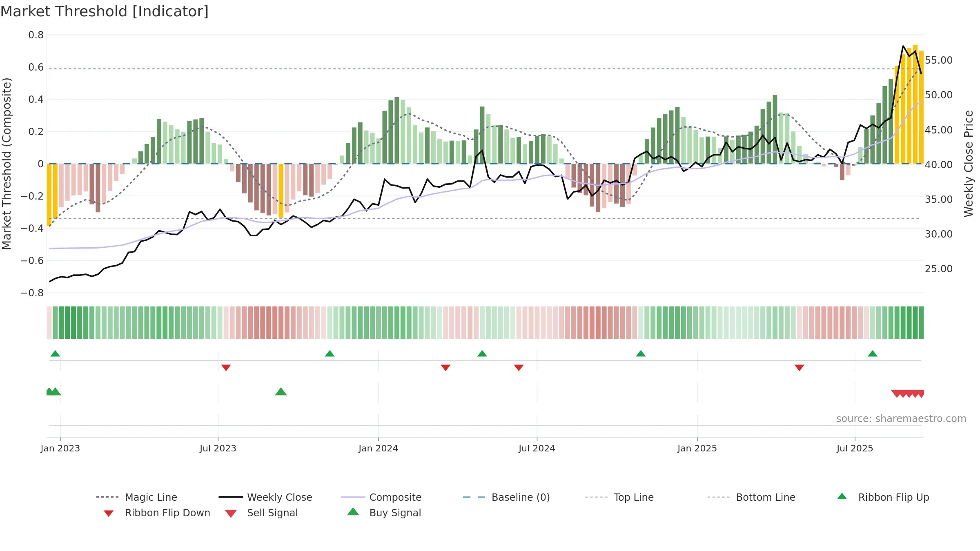Click the 0.2 tick on the left axis

pos(36,132)
